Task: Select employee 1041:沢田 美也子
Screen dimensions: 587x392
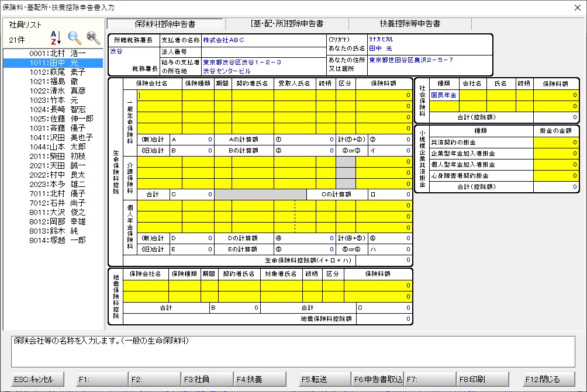Action: (x=53, y=138)
